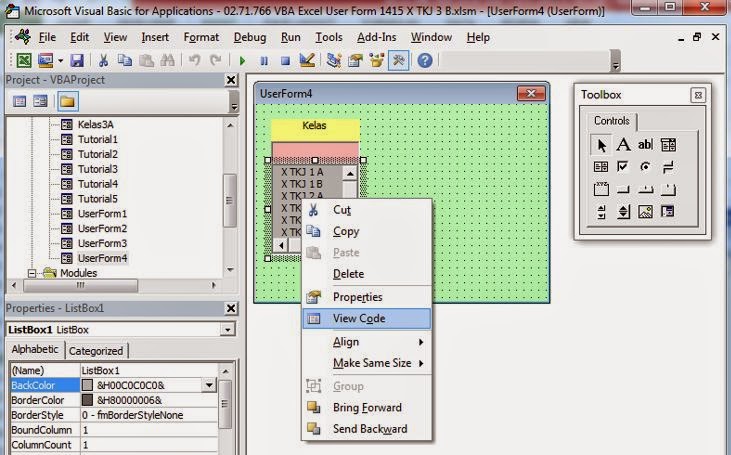The width and height of the screenshot is (731, 455).
Task: Select the TextBox tool in Toolbox
Action: point(645,145)
